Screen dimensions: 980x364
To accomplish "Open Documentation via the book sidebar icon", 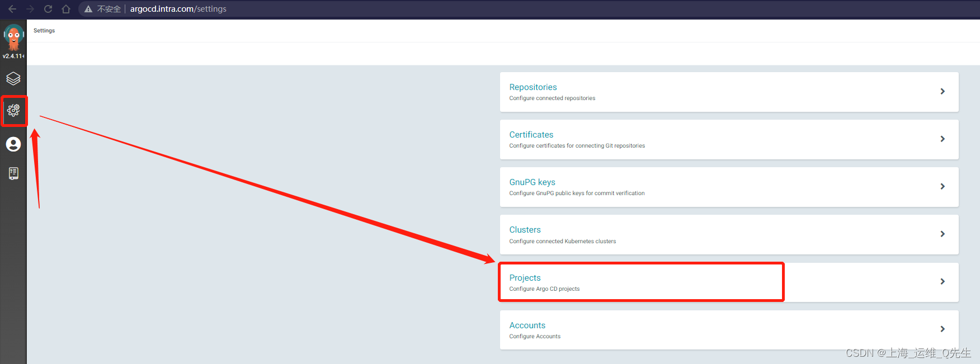I will [13, 173].
